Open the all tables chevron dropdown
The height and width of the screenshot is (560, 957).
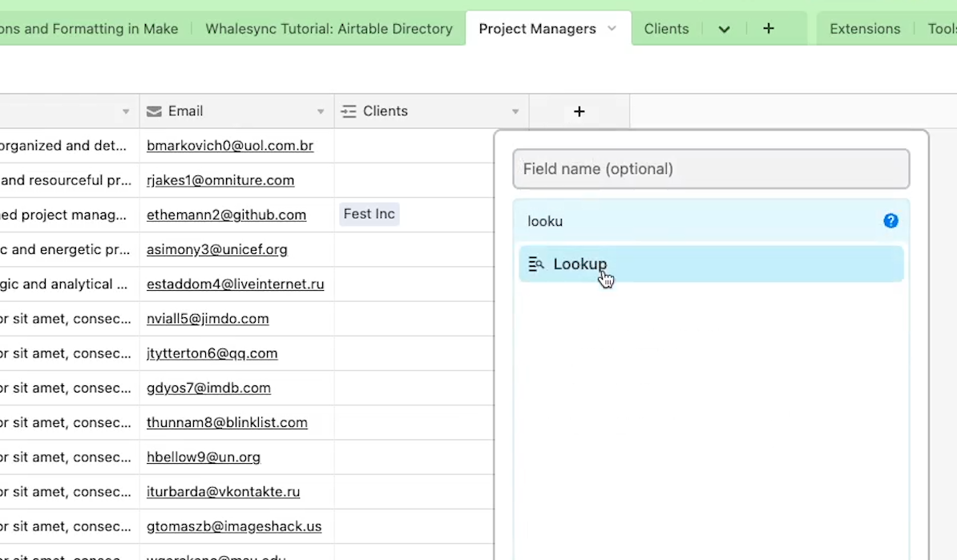coord(724,30)
